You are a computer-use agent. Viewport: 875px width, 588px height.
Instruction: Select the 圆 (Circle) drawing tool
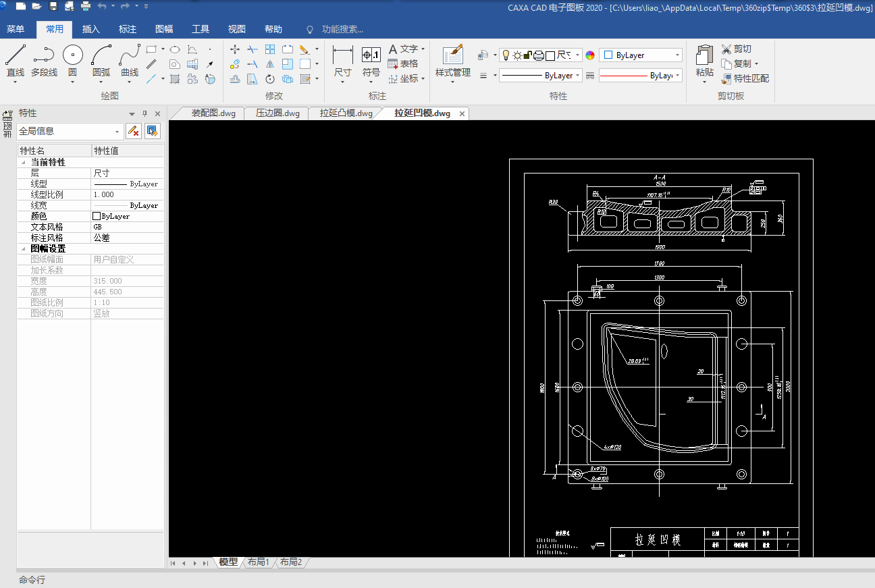72,55
